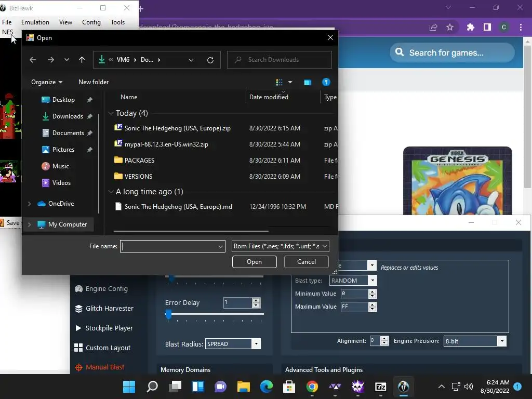Open File Explorer from taskbar

click(244, 387)
